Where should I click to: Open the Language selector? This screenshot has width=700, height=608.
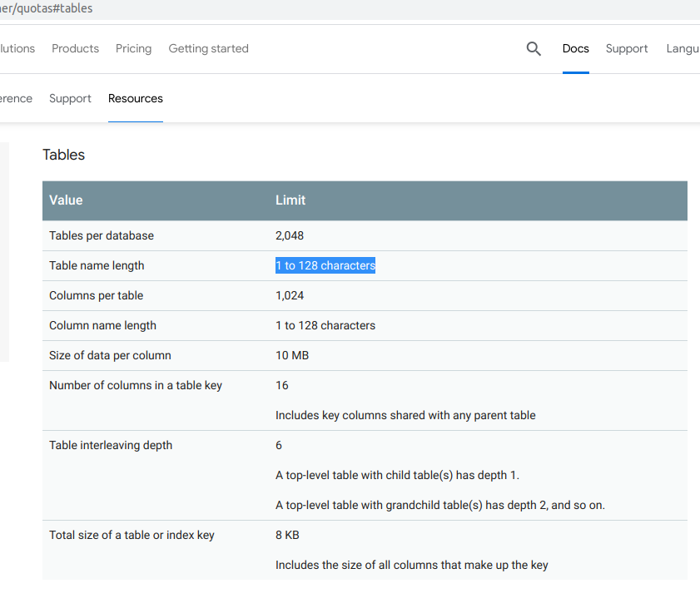click(683, 48)
